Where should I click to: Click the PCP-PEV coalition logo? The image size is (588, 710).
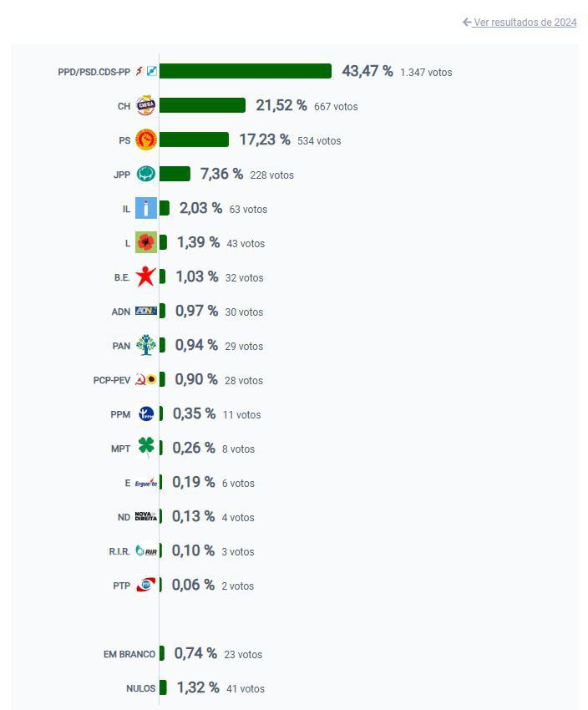[146, 380]
